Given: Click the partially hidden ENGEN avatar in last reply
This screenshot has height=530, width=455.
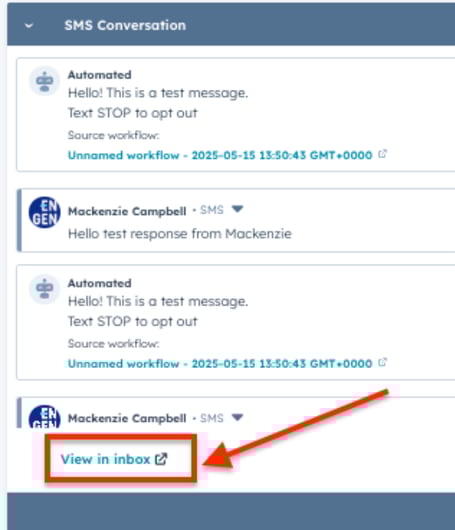Looking at the screenshot, I should pos(44,416).
